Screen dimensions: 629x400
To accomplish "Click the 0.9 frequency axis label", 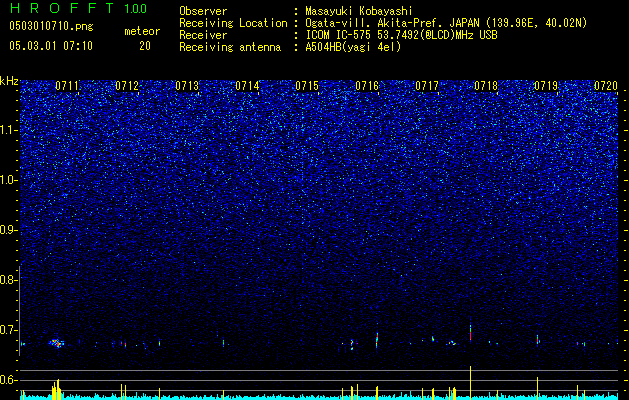I will [8, 230].
